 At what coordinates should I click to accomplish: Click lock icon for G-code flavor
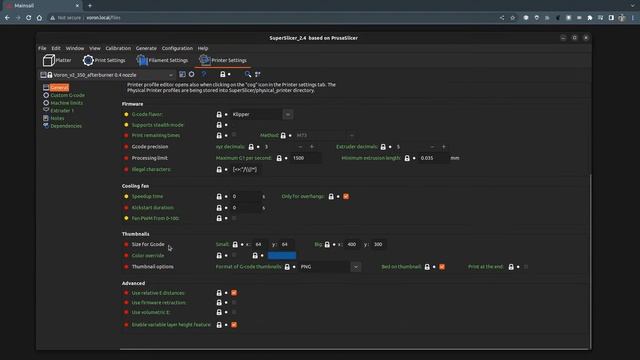[219, 115]
